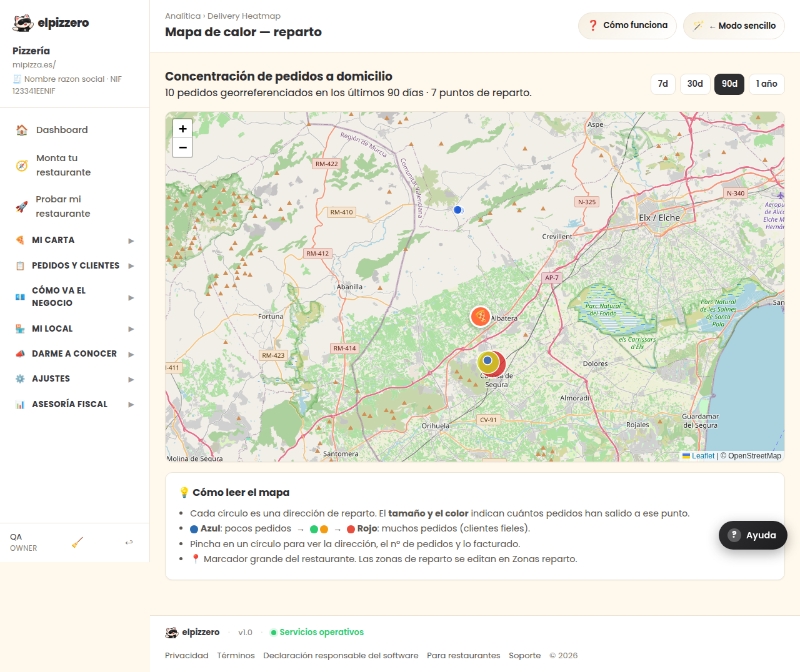
Task: Open Declaración responsable del software link
Action: (341, 656)
